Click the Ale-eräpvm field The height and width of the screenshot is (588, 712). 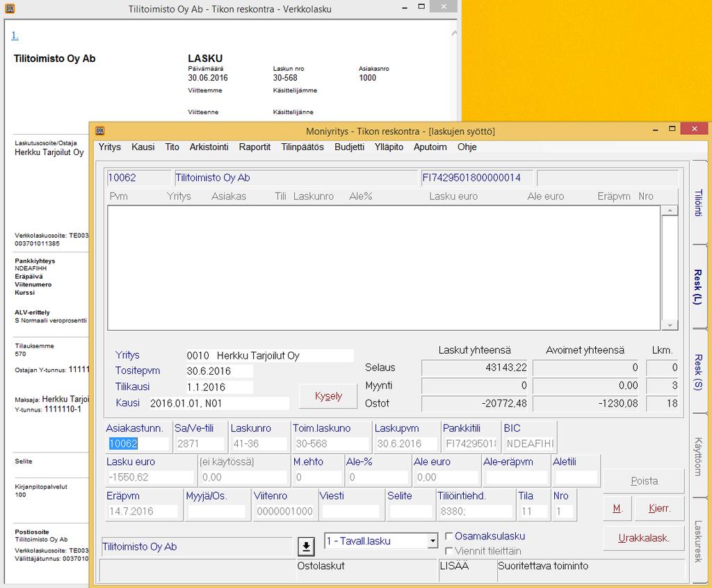[x=517, y=477]
